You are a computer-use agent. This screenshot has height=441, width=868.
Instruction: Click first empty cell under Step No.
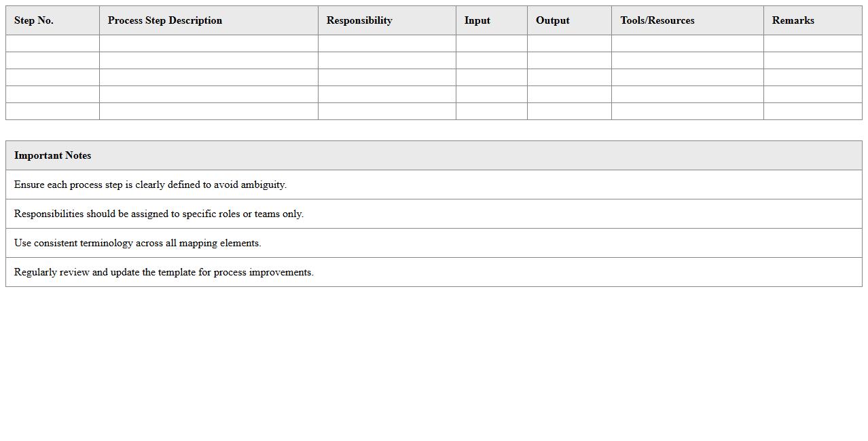pyautogui.click(x=52, y=43)
